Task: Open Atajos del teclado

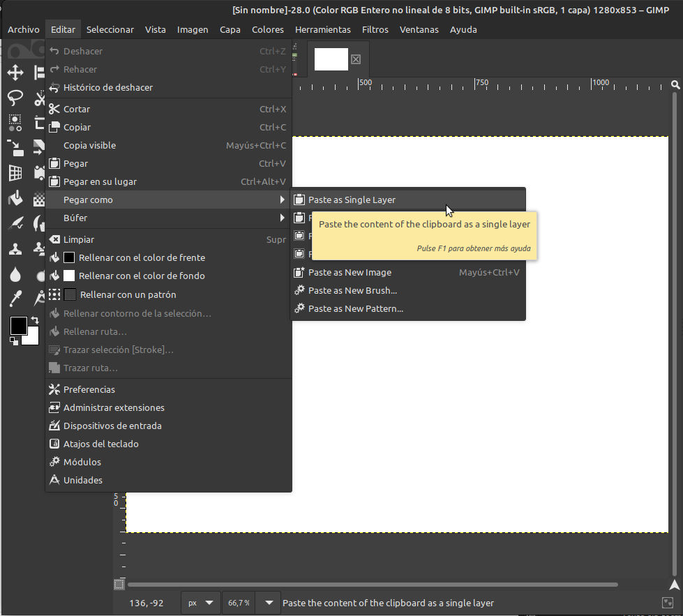Action: 169,444
